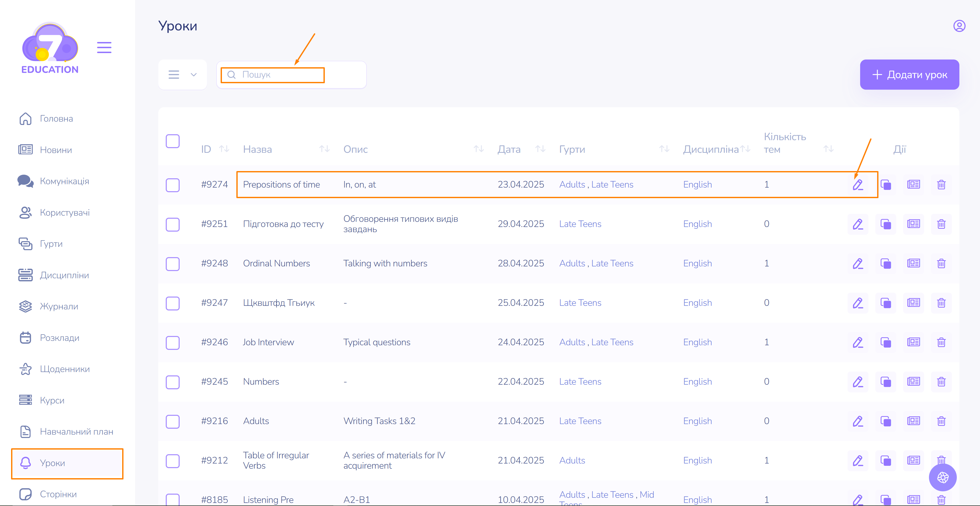
Task: Open the Late Teens group link for #9251
Action: (x=580, y=224)
